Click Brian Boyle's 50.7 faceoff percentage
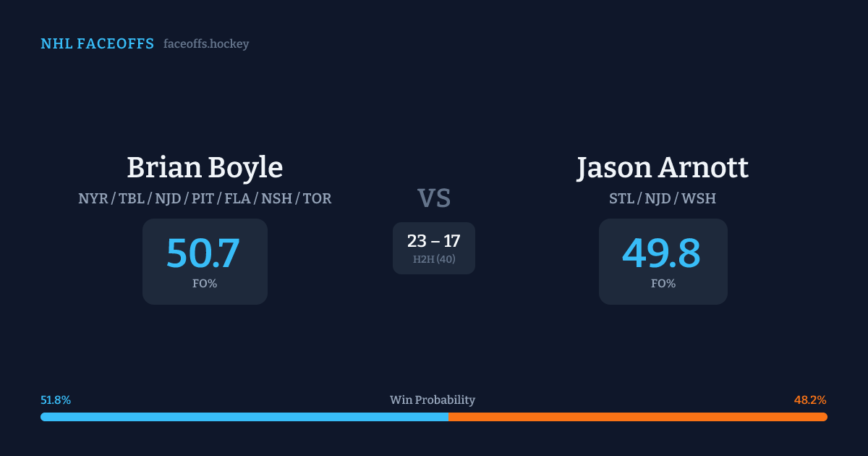868x456 pixels. [203, 253]
